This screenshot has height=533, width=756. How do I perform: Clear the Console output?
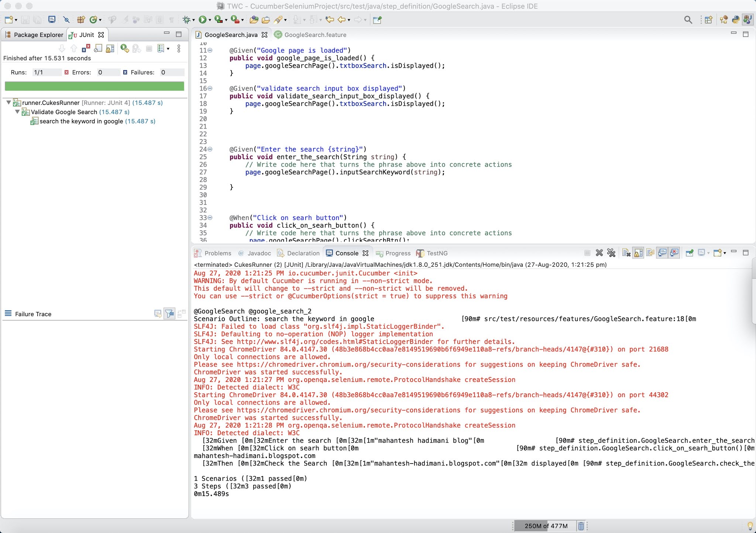click(x=626, y=253)
